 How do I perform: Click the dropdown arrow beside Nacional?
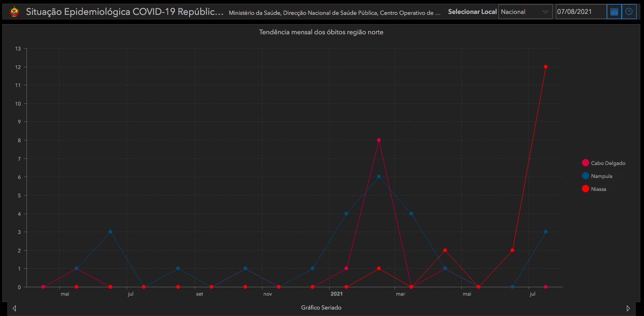(x=545, y=12)
